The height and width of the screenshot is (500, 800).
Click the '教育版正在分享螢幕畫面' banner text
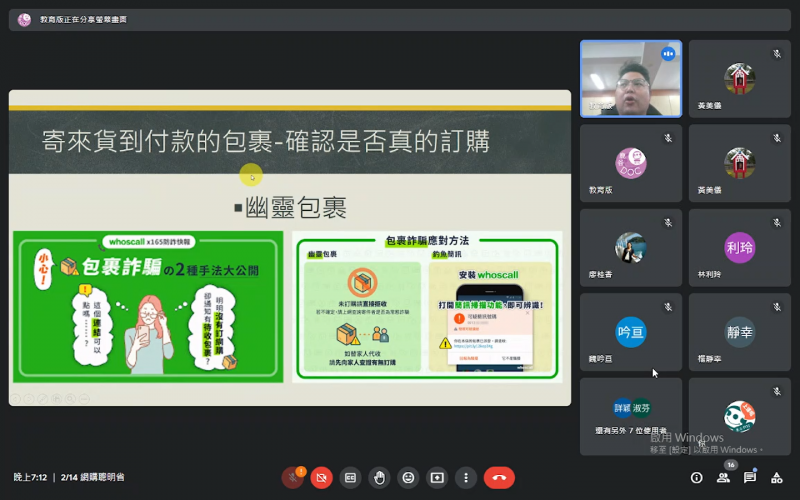(84, 20)
